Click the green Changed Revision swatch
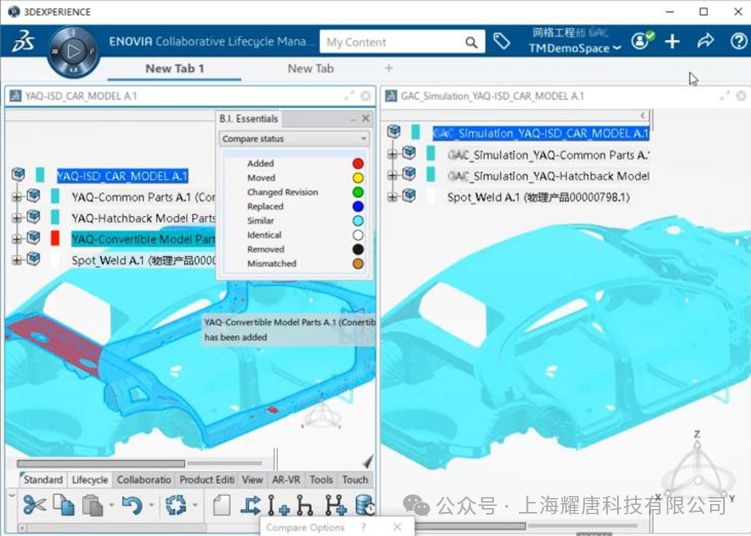This screenshot has width=751, height=536. click(358, 192)
